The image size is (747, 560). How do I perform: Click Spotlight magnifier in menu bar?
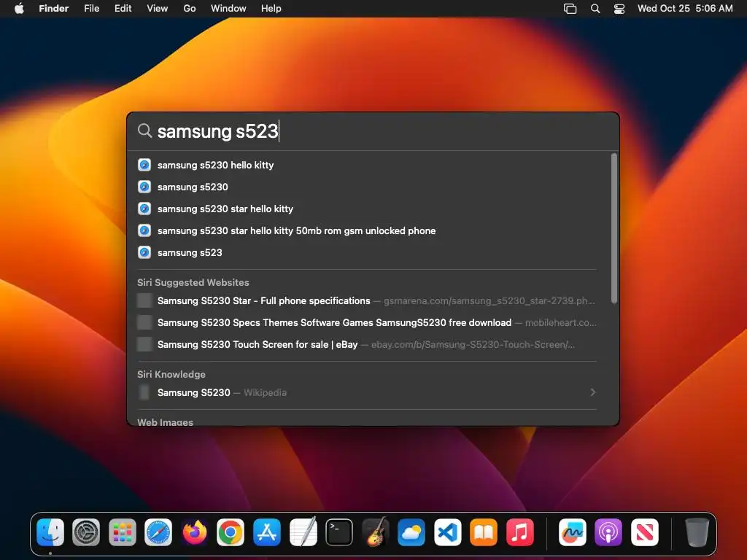click(x=595, y=9)
